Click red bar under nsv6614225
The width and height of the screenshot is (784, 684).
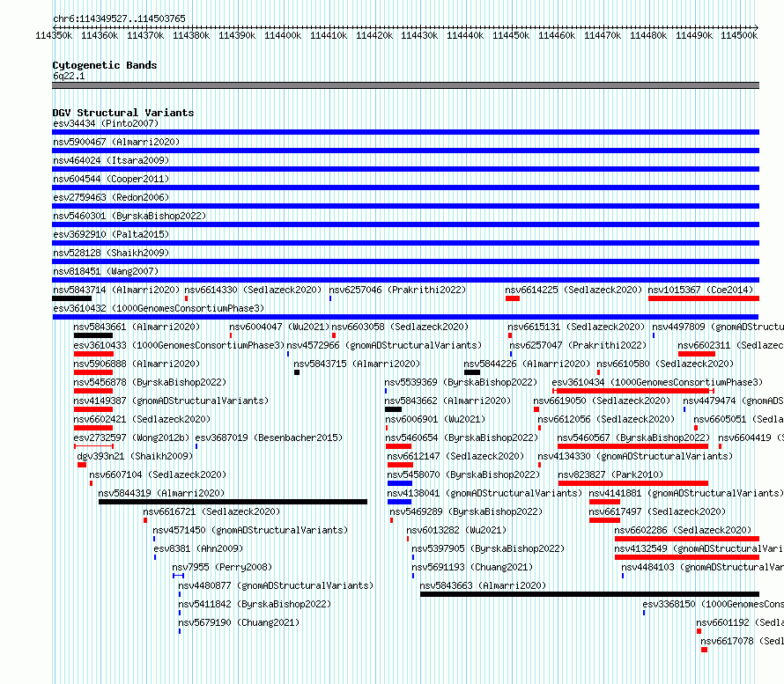[x=513, y=298]
